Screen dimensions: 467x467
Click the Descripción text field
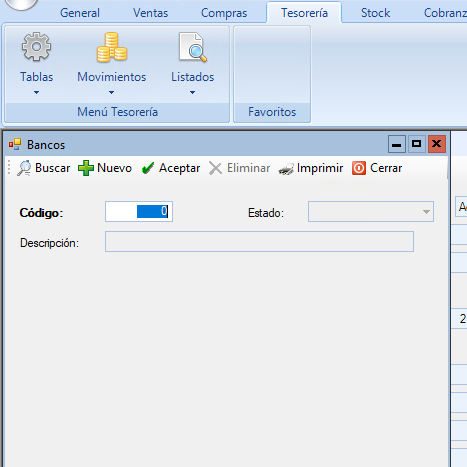[x=259, y=242]
